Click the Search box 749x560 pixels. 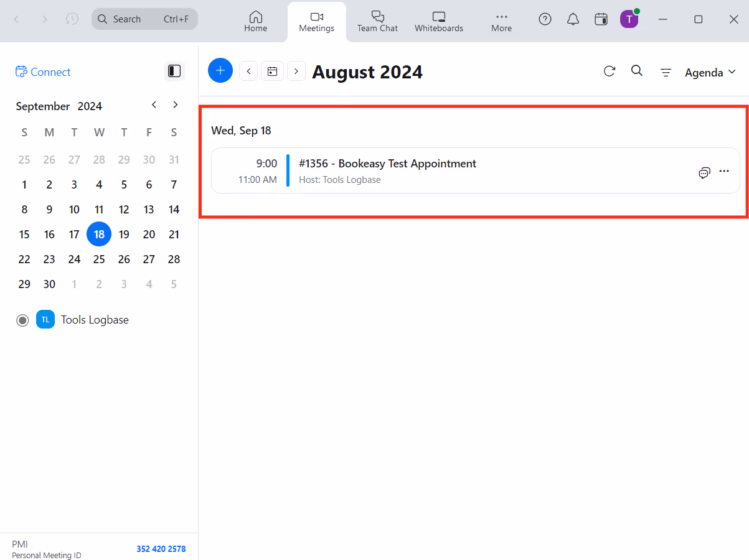coord(144,19)
